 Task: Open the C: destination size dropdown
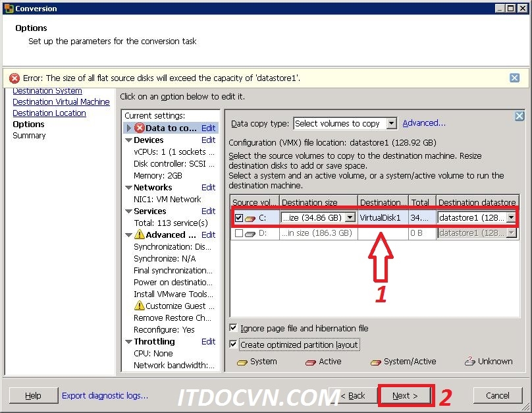350,217
